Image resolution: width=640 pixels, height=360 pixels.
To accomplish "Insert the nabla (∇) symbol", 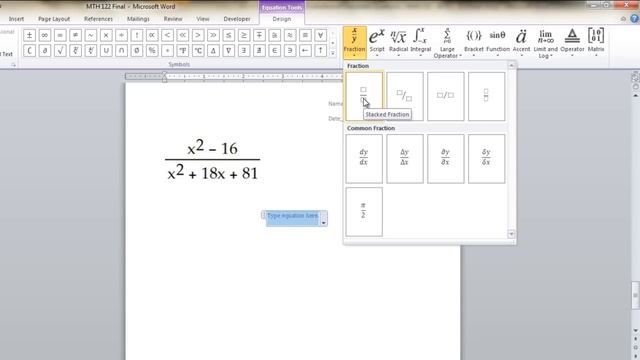I will pyautogui.click(x=229, y=51).
